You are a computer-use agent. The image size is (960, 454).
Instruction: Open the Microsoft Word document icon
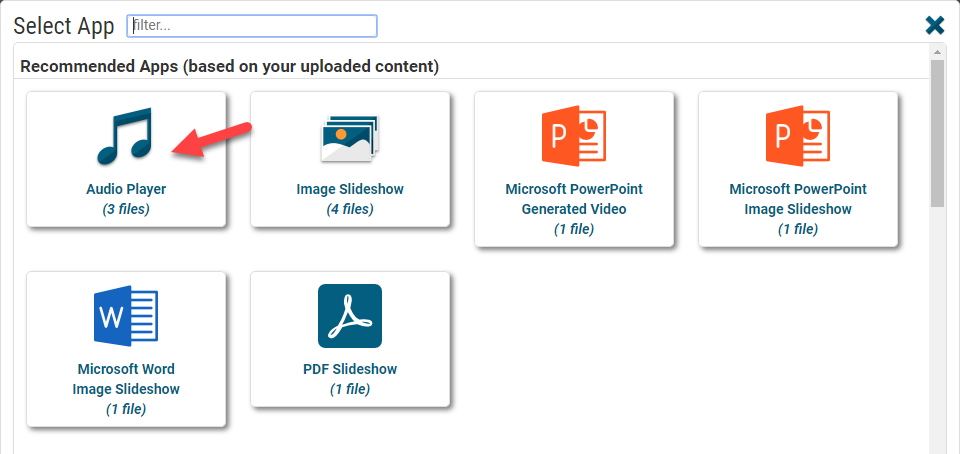[x=126, y=316]
